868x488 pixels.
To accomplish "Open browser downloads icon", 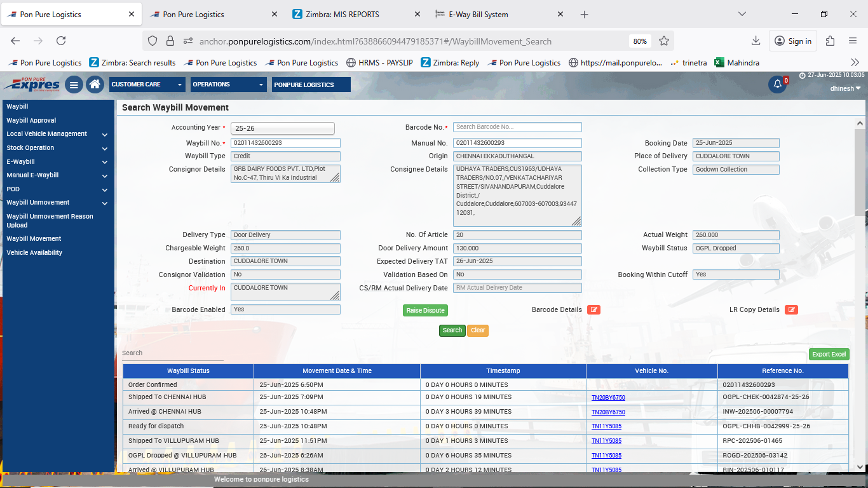I will pos(756,41).
